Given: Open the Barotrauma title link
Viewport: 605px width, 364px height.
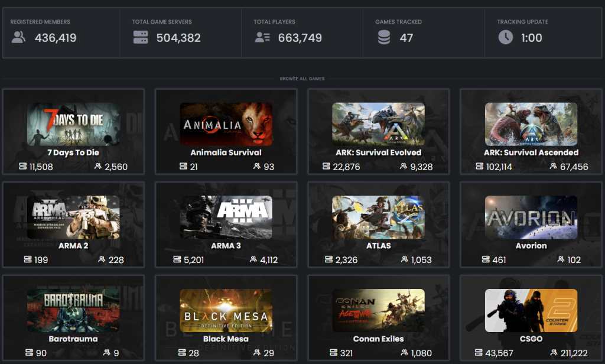Looking at the screenshot, I should [x=73, y=339].
